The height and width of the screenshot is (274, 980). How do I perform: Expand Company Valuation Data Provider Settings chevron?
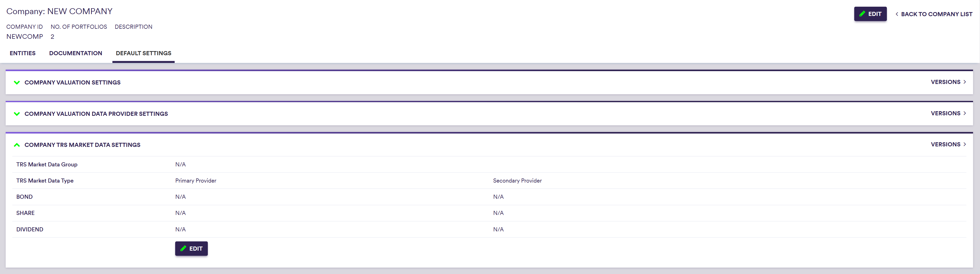pyautogui.click(x=17, y=114)
